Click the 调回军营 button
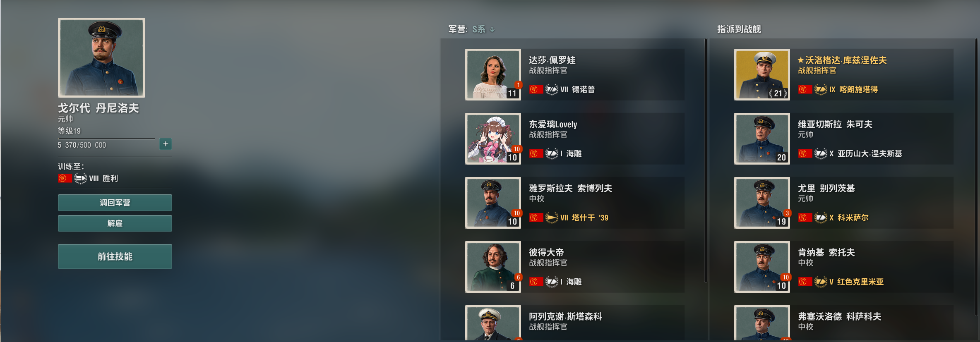This screenshot has width=980, height=342. [x=115, y=203]
